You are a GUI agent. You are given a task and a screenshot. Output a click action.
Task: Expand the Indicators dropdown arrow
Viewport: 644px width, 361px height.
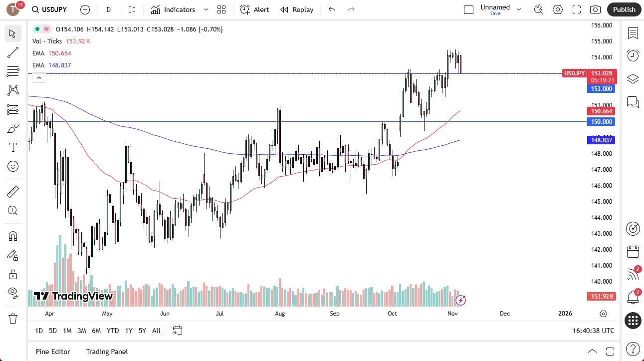205,9
